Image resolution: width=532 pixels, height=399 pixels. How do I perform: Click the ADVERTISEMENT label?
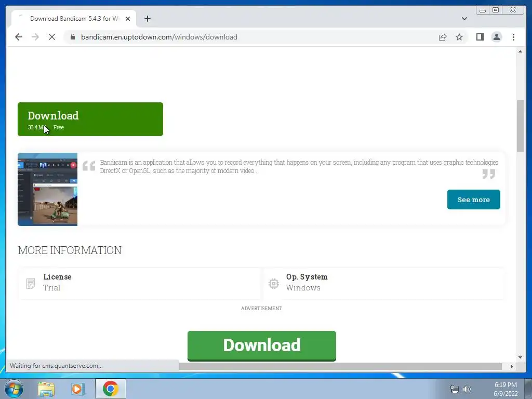tap(261, 309)
